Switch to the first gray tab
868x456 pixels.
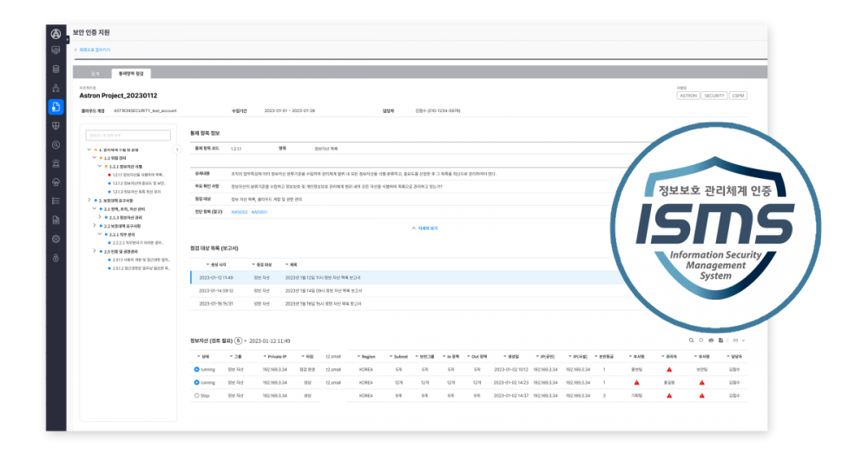click(95, 74)
